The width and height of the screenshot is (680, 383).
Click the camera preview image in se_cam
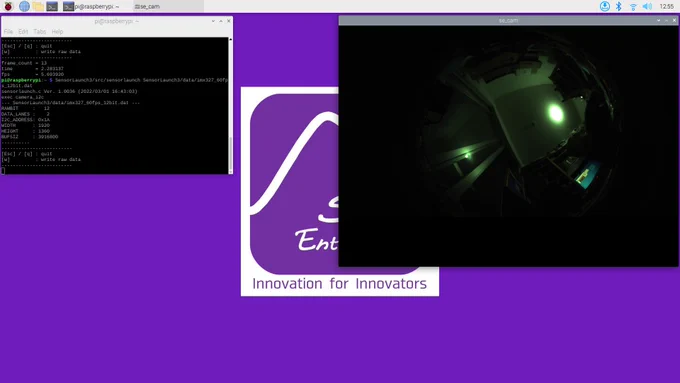tap(508, 146)
